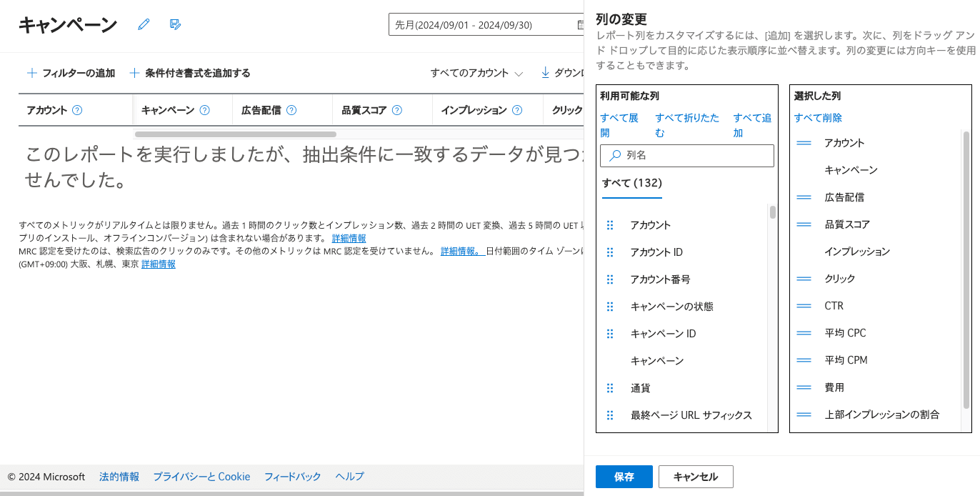Select インプレッション in selected columns list
Viewport: 980px width, 496px height.
click(857, 252)
